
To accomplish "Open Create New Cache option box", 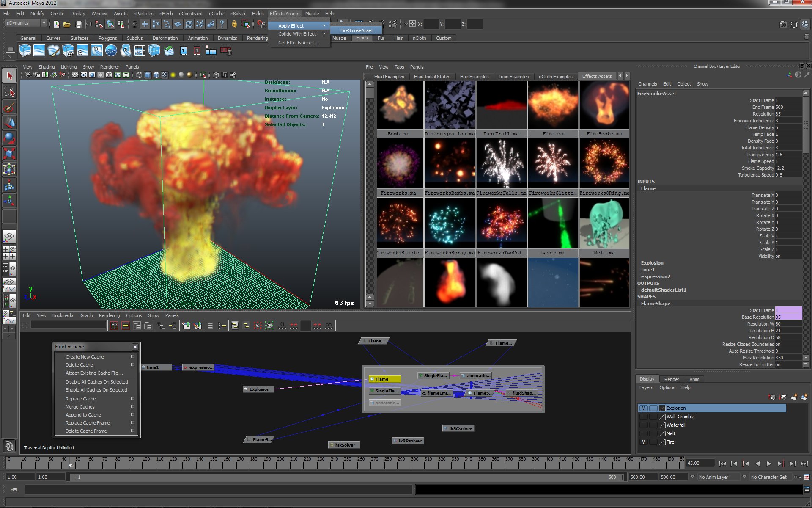I will point(133,357).
